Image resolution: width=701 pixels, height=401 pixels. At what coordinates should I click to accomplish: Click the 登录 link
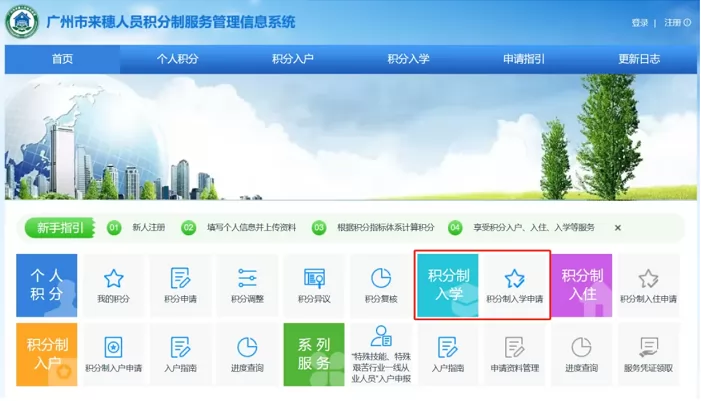(x=640, y=23)
